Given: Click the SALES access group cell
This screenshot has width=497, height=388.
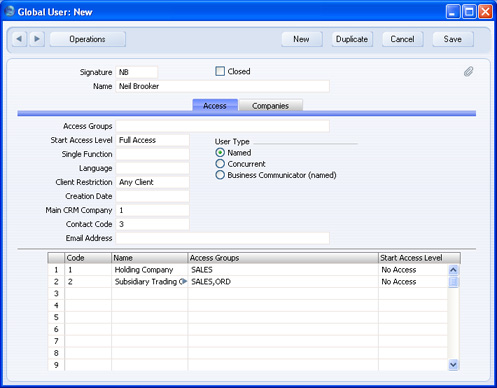Looking at the screenshot, I should 283,270.
